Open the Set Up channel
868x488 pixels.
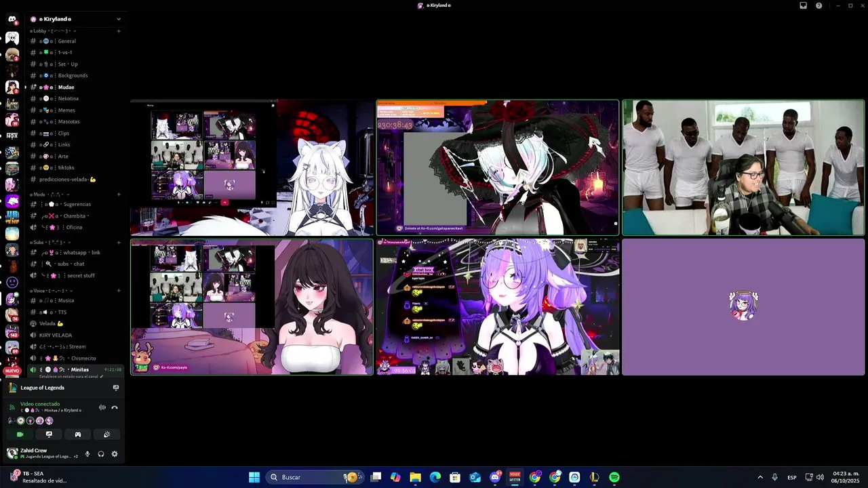pyautogui.click(x=75, y=64)
